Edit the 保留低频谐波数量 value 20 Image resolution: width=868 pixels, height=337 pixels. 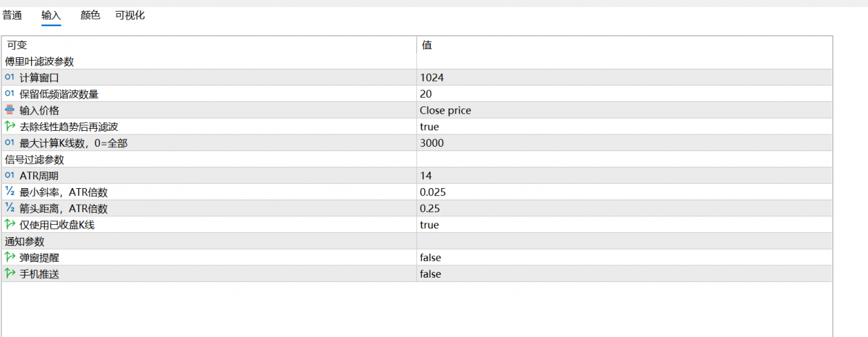[x=625, y=94]
